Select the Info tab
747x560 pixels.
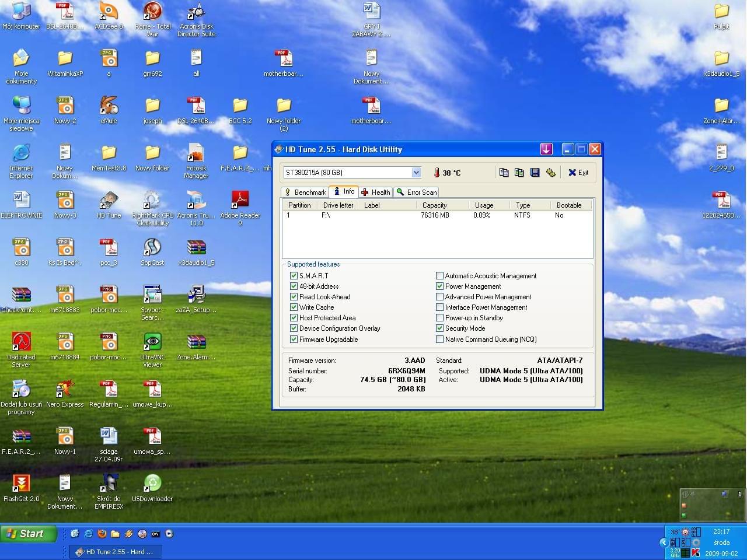tap(344, 191)
